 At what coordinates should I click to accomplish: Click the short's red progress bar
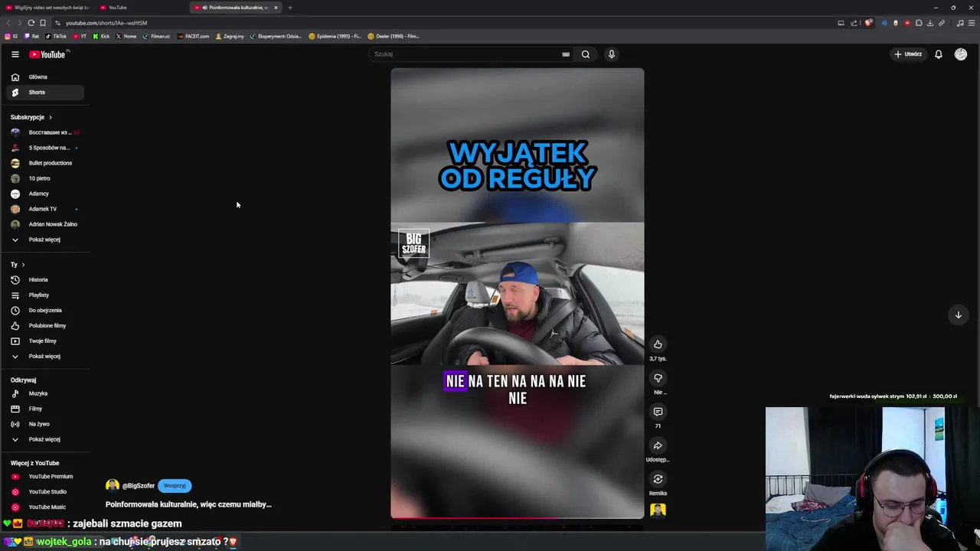[x=518, y=518]
